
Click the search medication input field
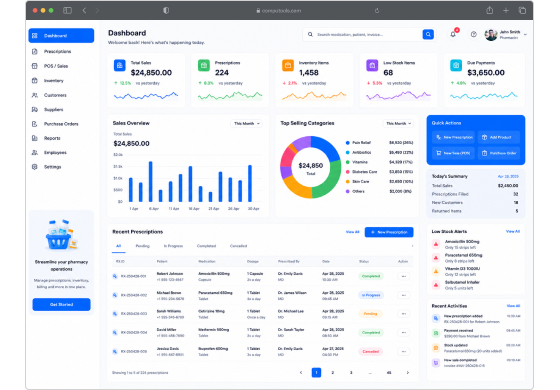[x=368, y=35]
